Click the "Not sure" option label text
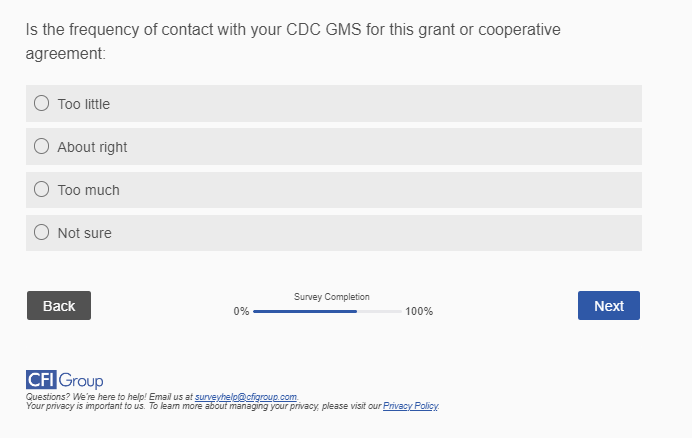Image resolution: width=692 pixels, height=438 pixels. point(85,233)
